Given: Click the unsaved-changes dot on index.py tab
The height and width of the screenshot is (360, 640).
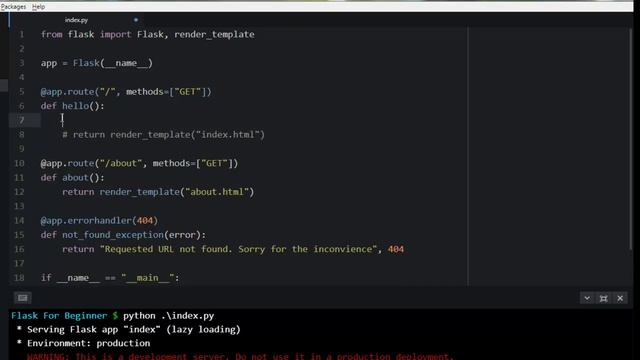Looking at the screenshot, I should pyautogui.click(x=136, y=20).
